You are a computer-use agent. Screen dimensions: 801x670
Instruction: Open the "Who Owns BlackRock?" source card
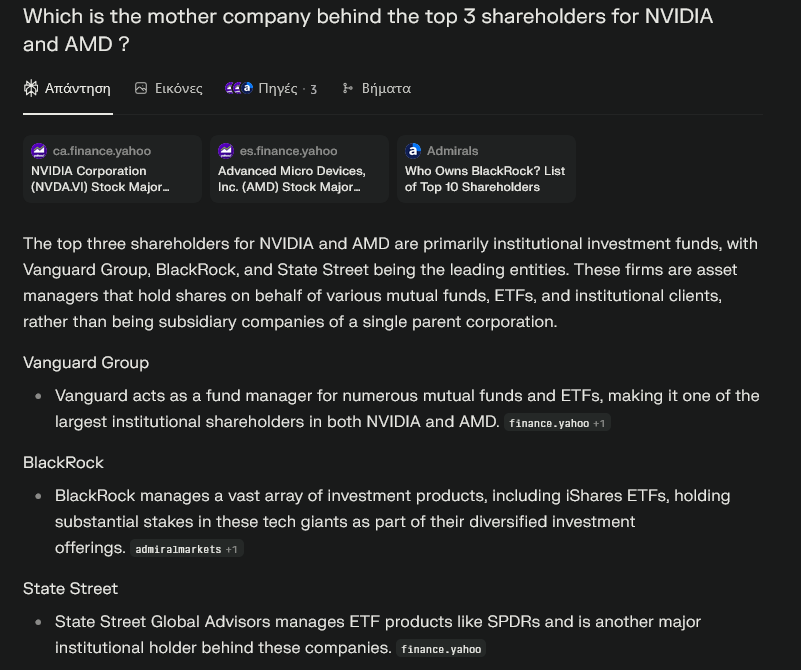click(x=486, y=170)
